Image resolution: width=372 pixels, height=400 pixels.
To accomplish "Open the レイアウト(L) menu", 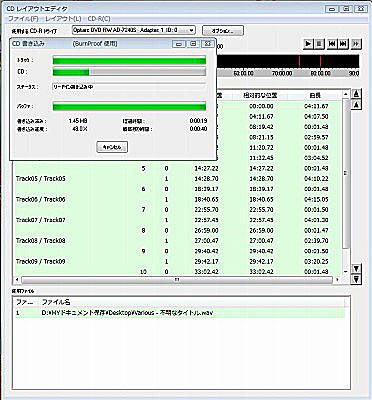I will [63, 19].
